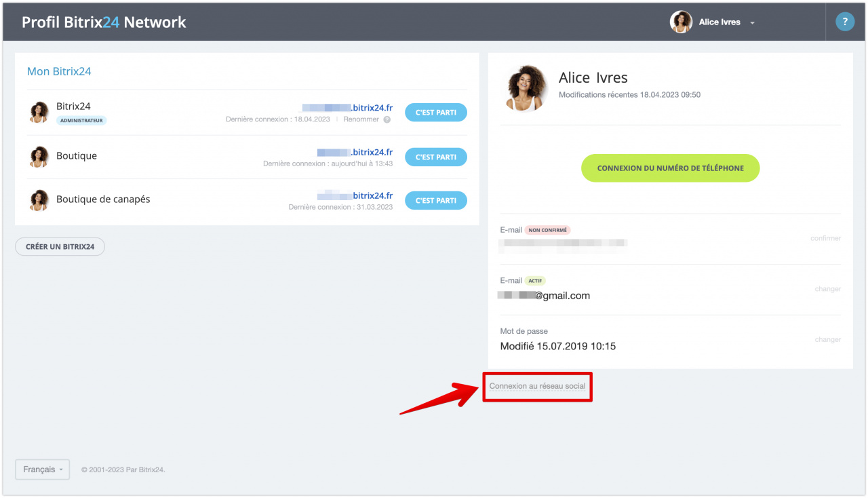
Task: Open the Boutique row's bitrix24.fr address
Action: pos(355,152)
